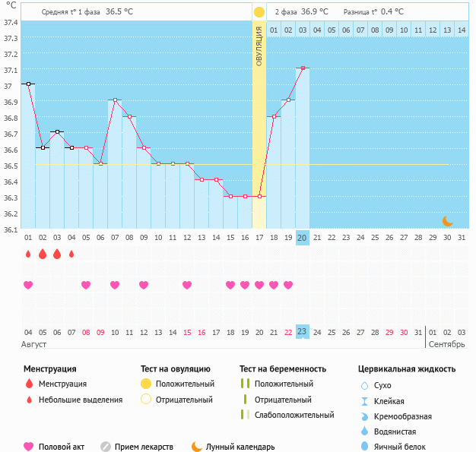476x452 pixels.
Task: Click the Лунный календарь moon icon in legend
Action: pos(197,447)
